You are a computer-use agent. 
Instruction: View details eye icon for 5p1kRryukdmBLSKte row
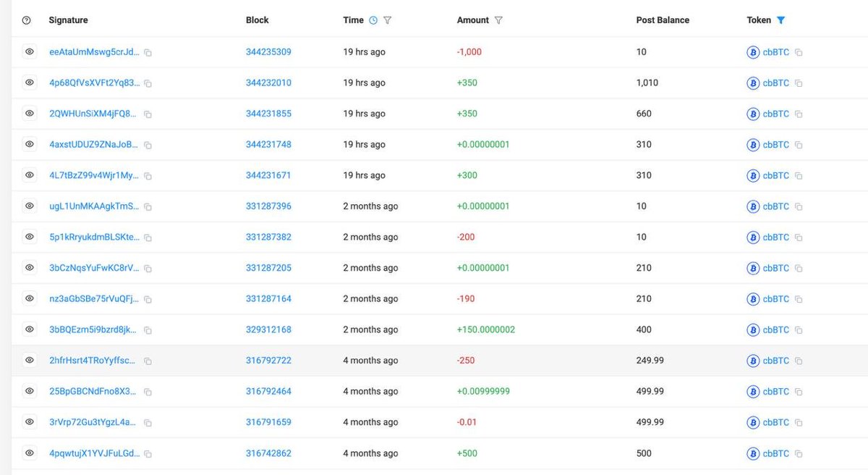30,237
